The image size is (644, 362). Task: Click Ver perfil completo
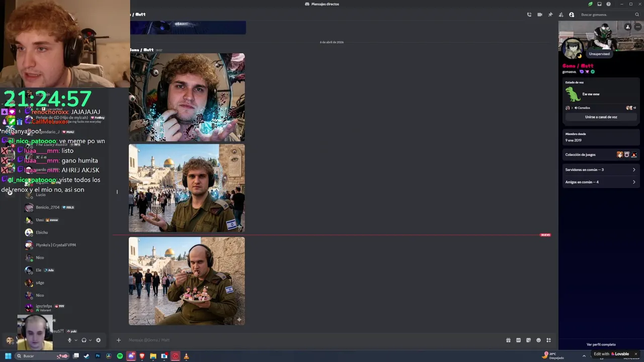[601, 344]
